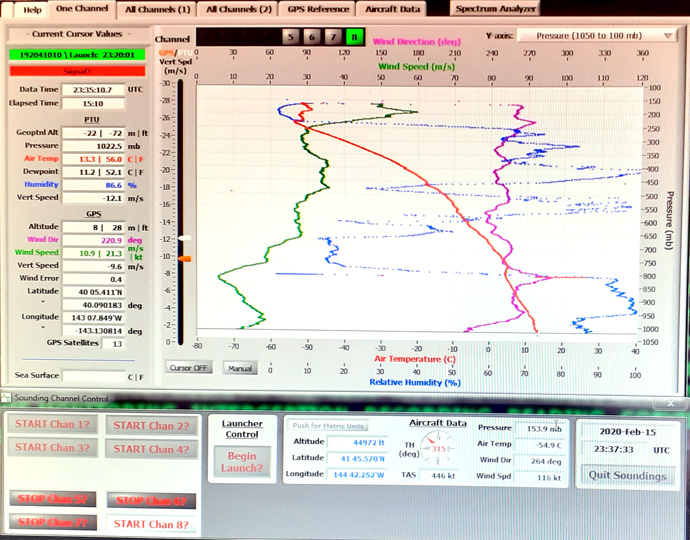The width and height of the screenshot is (690, 540).
Task: Click the red Signal? status indicator
Action: tap(77, 71)
